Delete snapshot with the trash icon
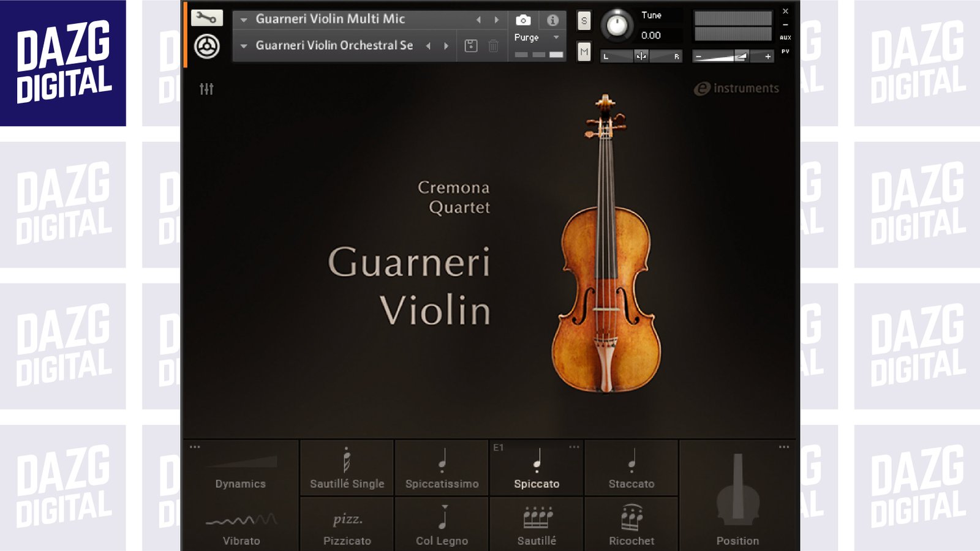Viewport: 980px width, 551px height. point(493,46)
